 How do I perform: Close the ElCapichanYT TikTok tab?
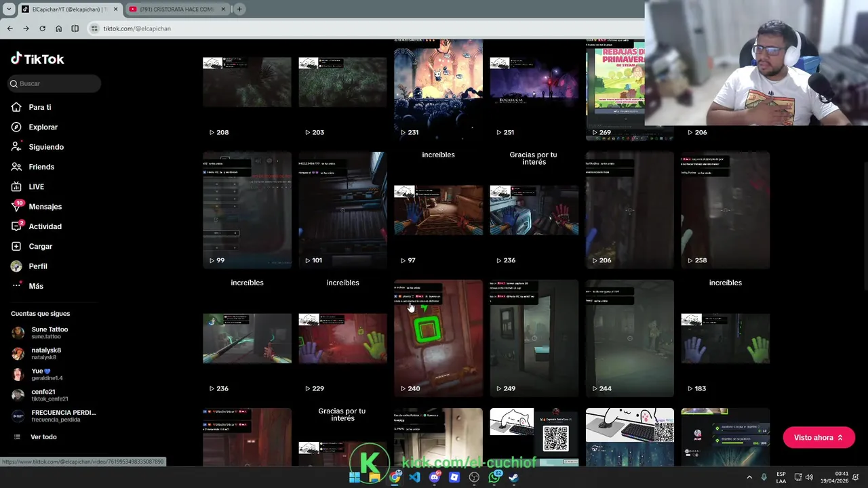coord(115,9)
